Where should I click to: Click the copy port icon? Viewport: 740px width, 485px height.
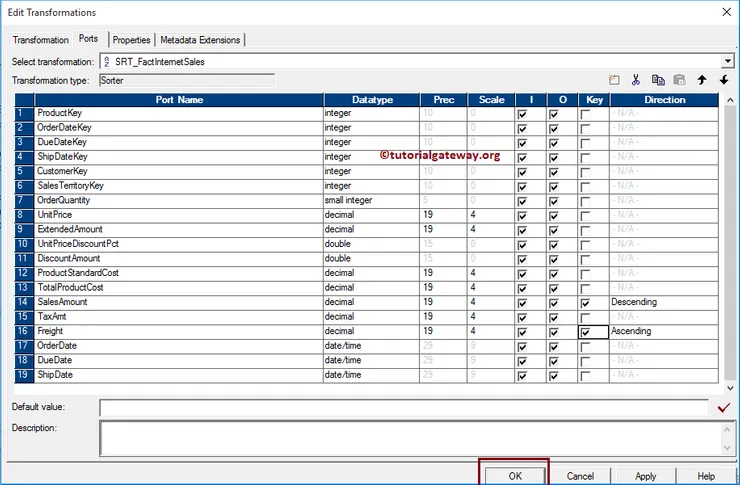[658, 80]
